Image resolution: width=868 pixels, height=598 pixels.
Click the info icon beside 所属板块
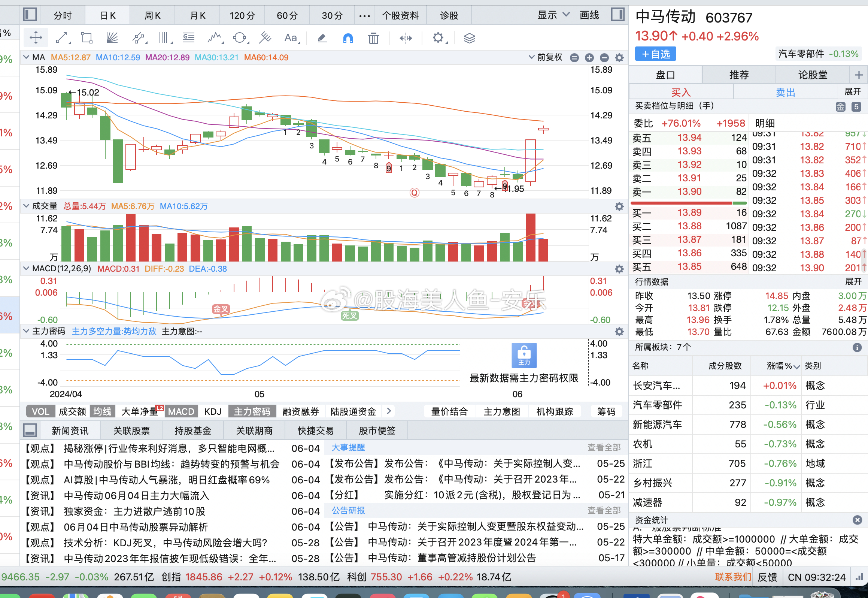pyautogui.click(x=857, y=347)
